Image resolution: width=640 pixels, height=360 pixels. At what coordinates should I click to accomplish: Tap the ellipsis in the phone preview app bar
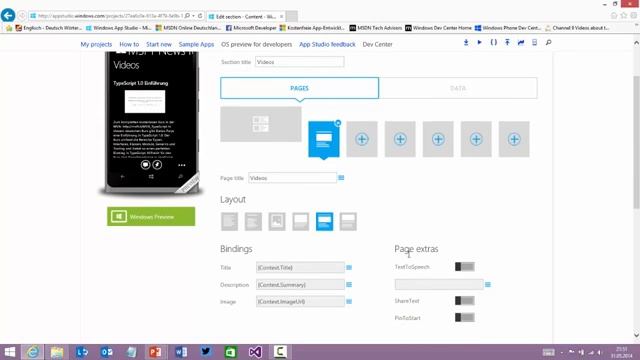point(182,165)
